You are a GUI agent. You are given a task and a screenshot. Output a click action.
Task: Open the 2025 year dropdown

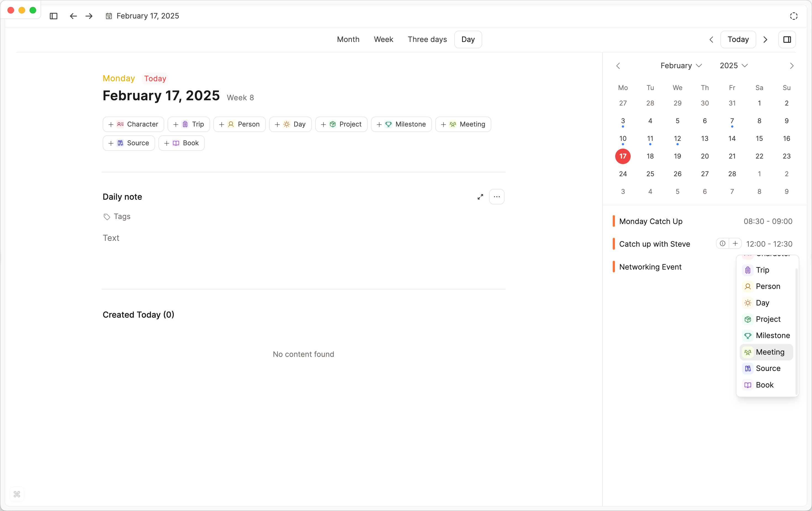(x=733, y=65)
